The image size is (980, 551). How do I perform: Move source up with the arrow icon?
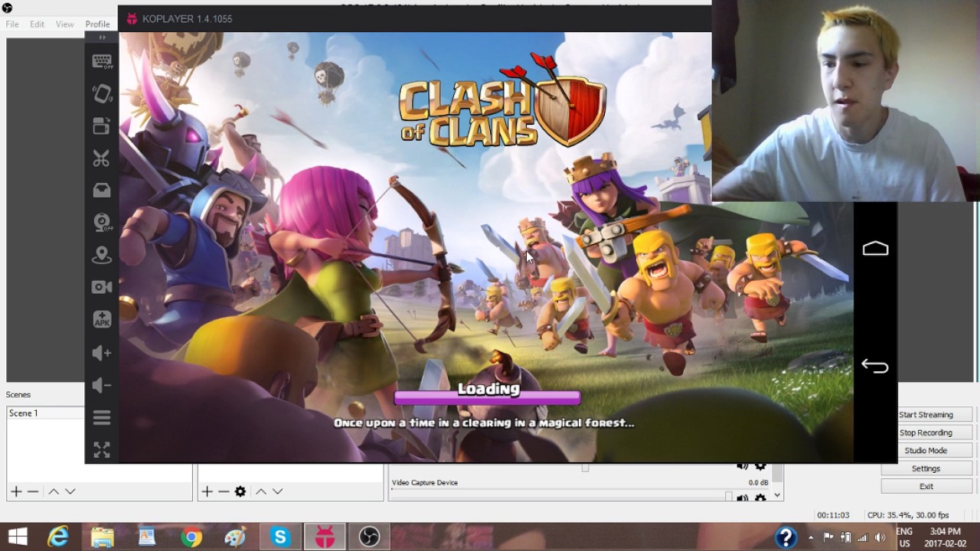261,491
